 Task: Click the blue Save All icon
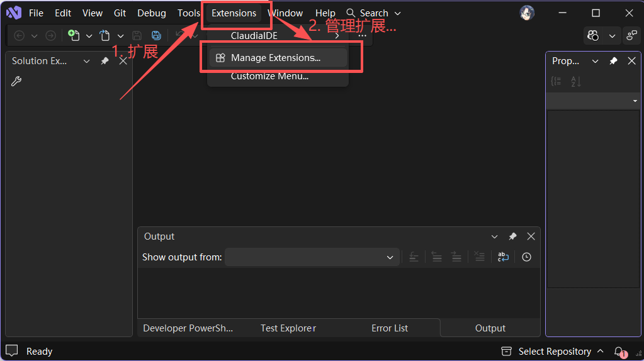coord(156,36)
